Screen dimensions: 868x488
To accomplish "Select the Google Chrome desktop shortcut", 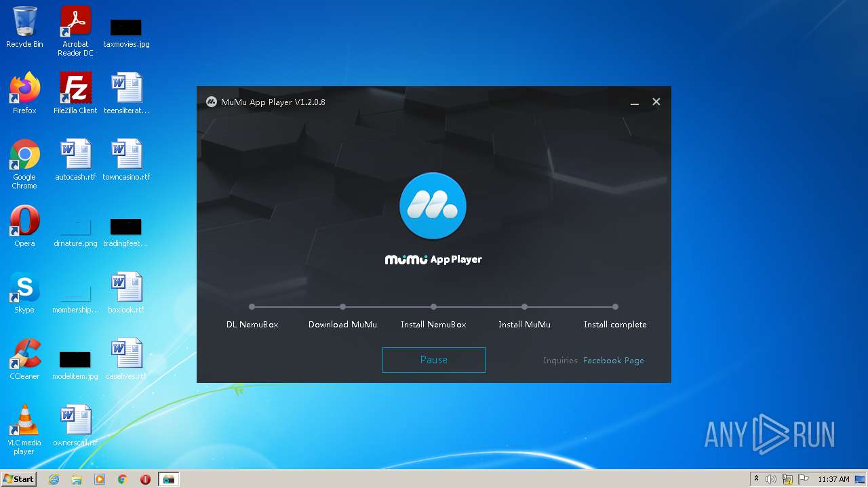I will (x=24, y=164).
